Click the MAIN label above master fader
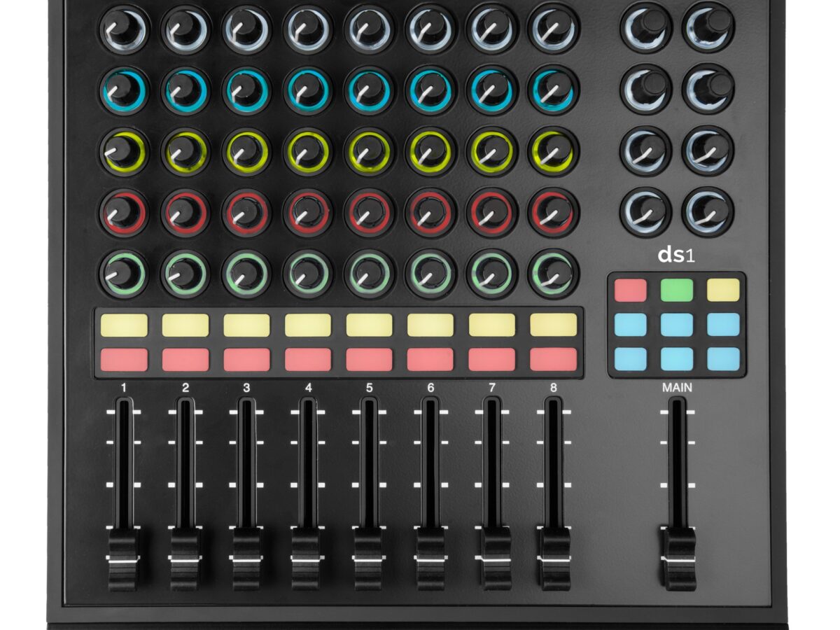The height and width of the screenshot is (630, 840). point(677,386)
